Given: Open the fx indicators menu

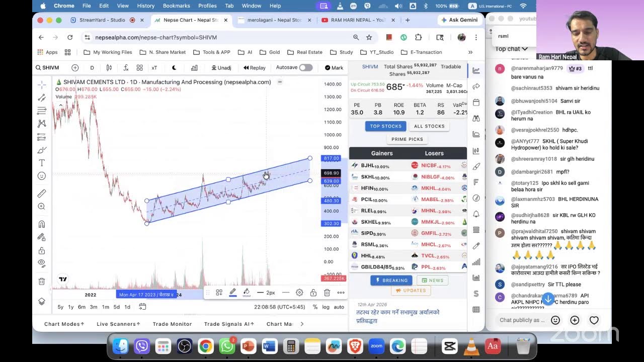Looking at the screenshot, I should 125,67.
